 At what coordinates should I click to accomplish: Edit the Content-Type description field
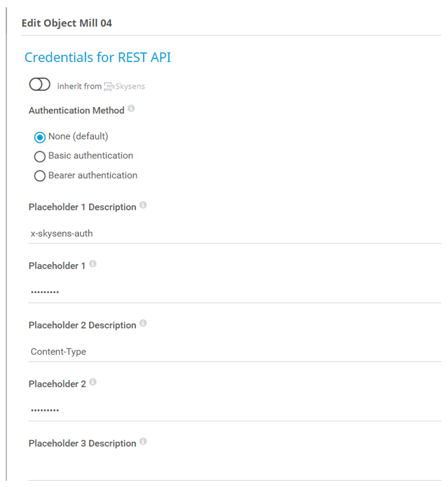pos(234,352)
